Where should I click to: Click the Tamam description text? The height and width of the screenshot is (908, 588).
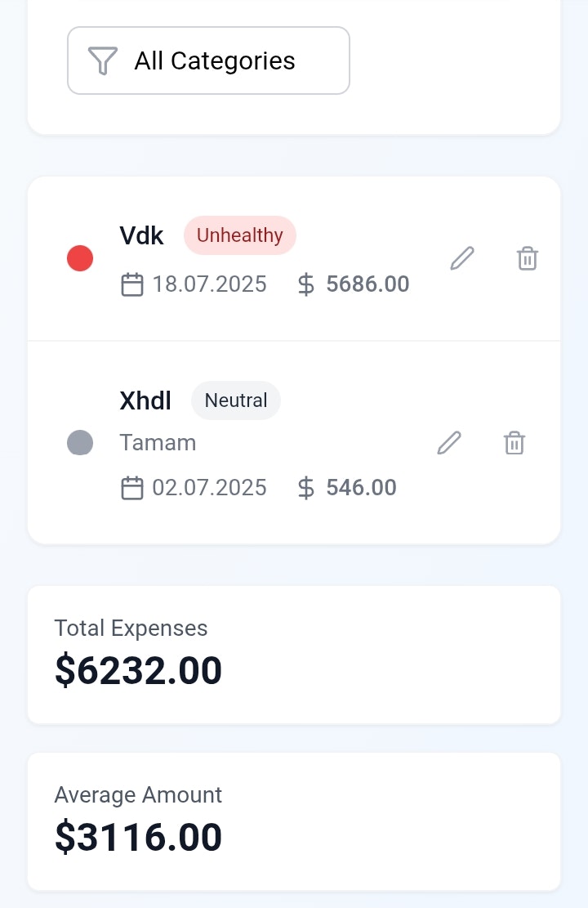pos(158,443)
